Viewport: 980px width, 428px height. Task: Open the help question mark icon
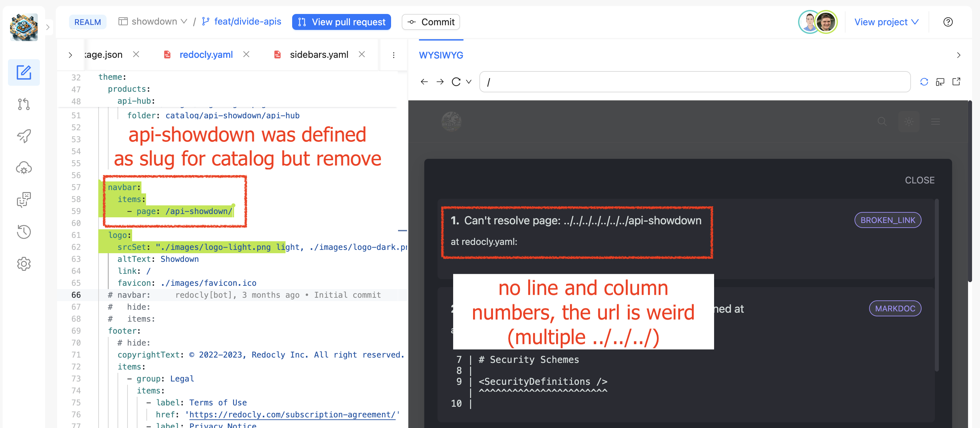948,22
